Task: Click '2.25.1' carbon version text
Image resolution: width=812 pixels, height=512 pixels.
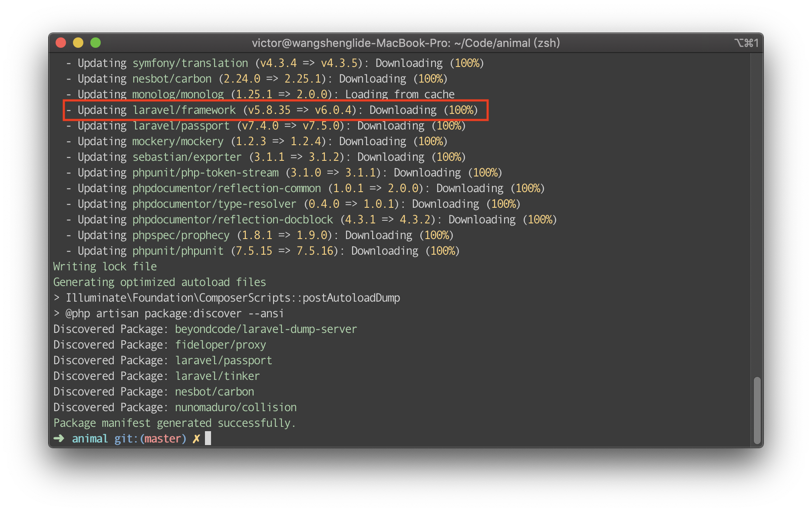Action: coord(303,79)
